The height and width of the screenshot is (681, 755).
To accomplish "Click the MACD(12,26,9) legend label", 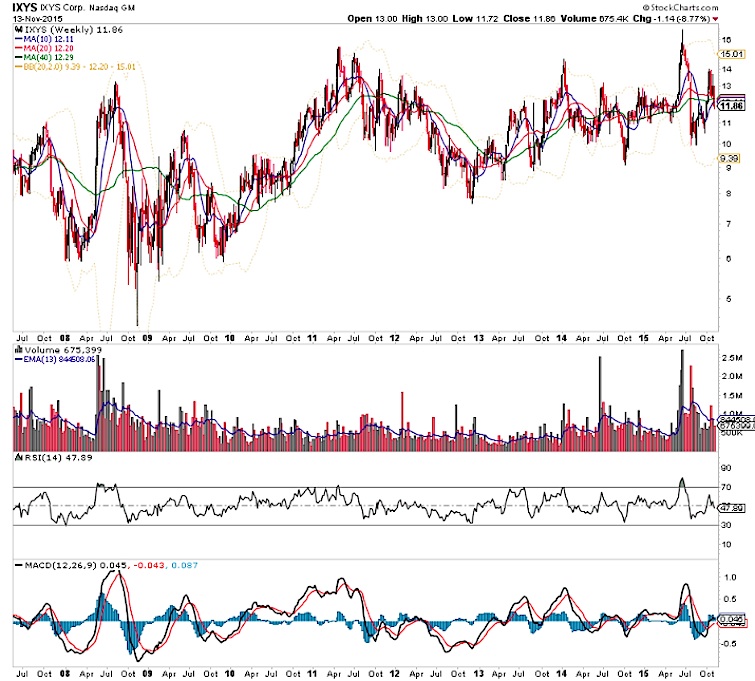I will [61, 565].
